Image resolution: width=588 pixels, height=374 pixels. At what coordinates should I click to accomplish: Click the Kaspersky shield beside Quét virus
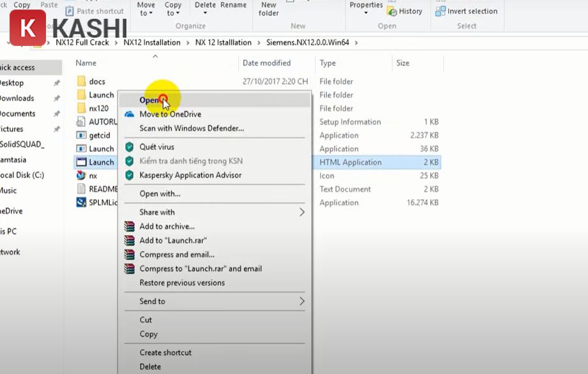pos(130,147)
